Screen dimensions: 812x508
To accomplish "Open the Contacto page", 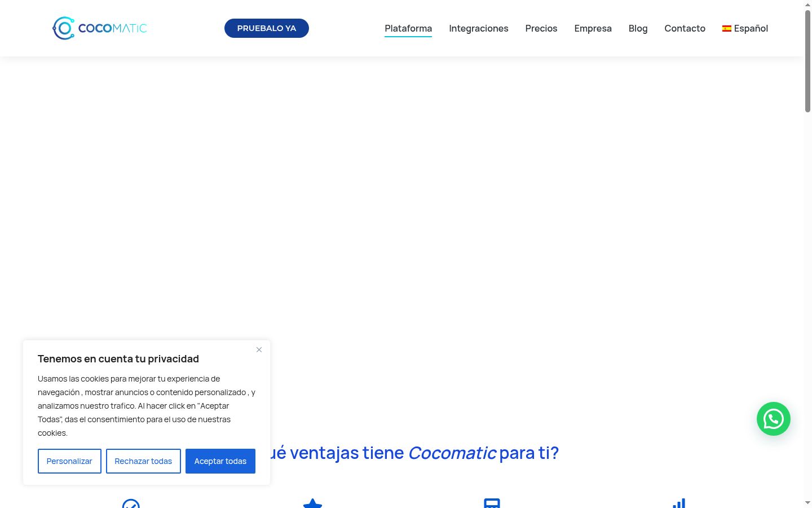I will pos(685,28).
